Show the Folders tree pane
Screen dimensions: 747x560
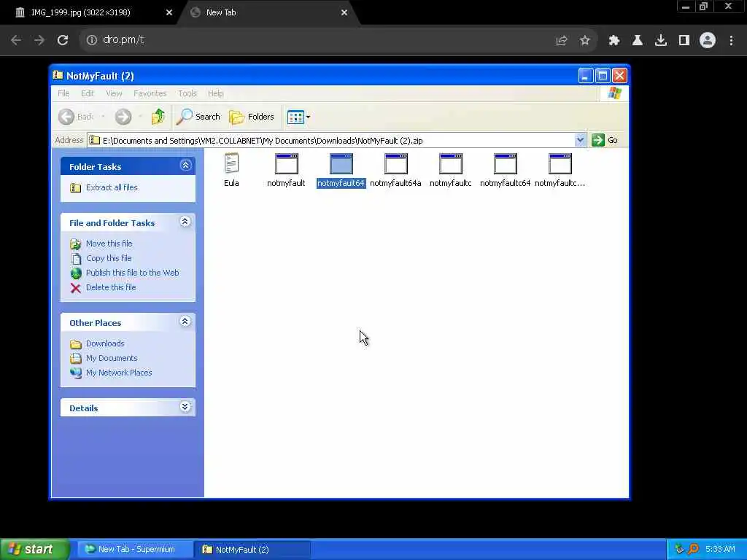point(252,117)
